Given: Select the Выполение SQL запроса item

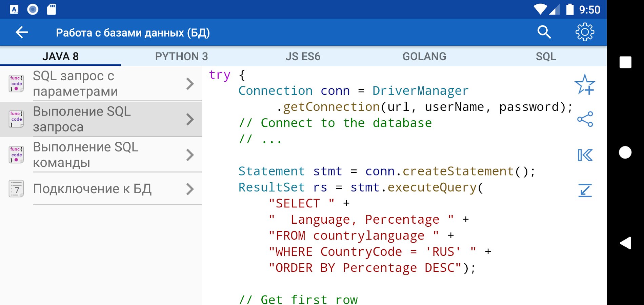Looking at the screenshot, I should 101,119.
